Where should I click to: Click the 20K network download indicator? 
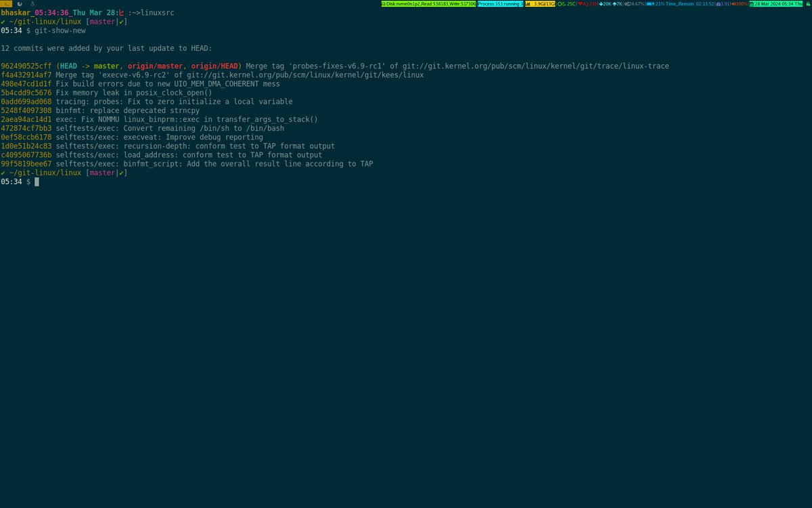[x=605, y=4]
